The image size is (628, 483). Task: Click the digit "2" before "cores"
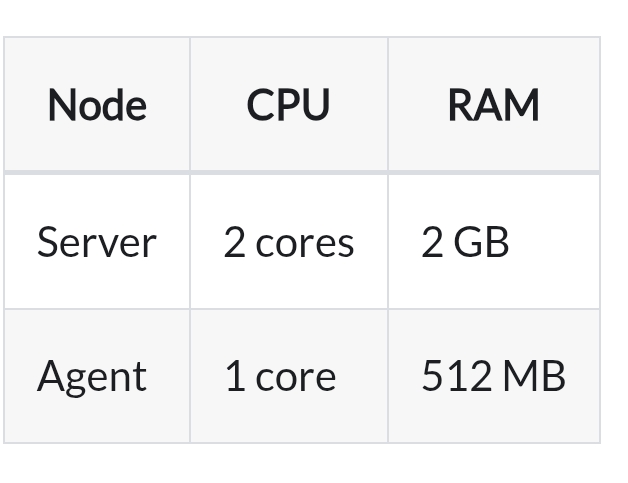(x=234, y=242)
